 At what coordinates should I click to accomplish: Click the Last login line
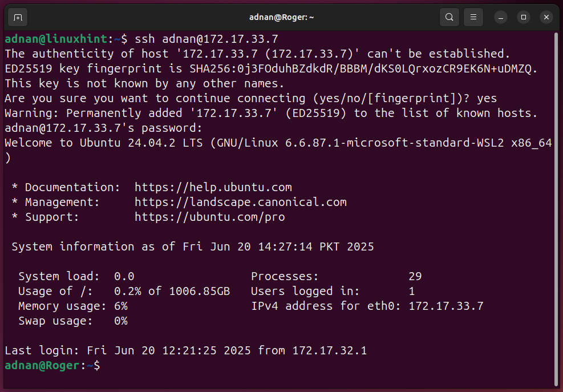point(185,350)
